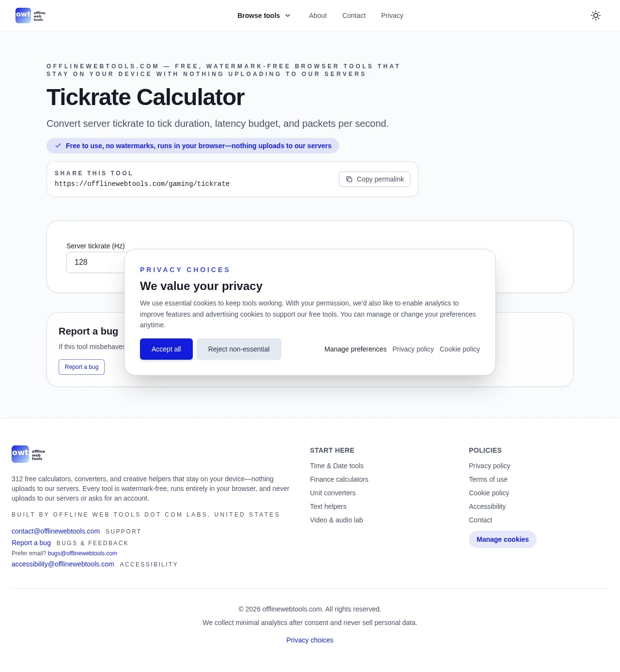Click the Report a bug button
The width and height of the screenshot is (620, 672).
click(x=81, y=367)
